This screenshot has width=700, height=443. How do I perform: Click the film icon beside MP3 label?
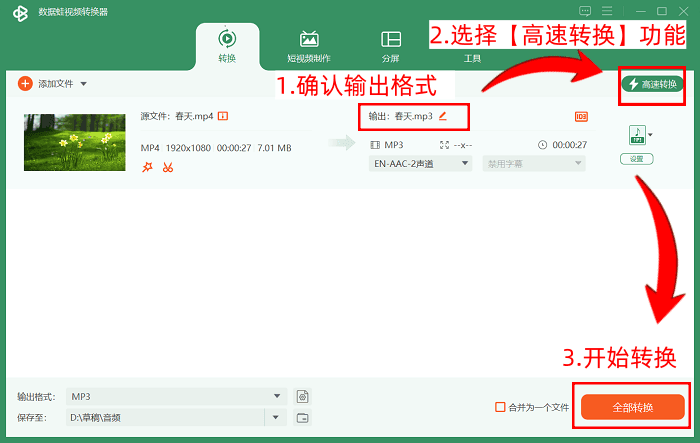point(375,145)
